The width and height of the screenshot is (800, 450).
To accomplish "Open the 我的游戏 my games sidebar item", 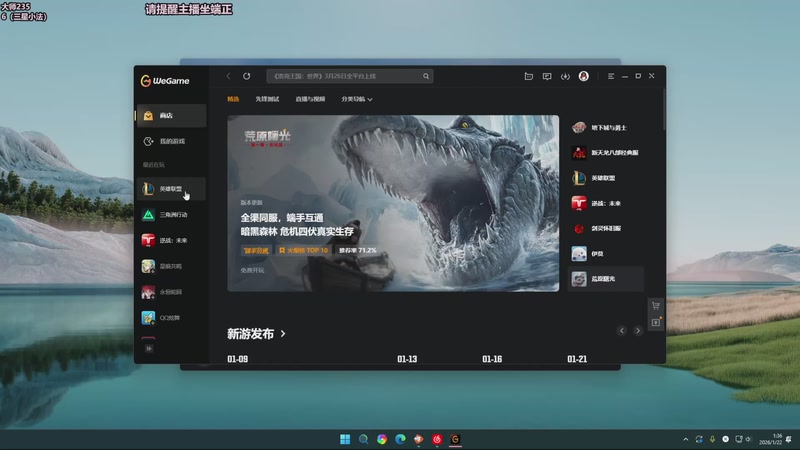I will click(x=171, y=141).
